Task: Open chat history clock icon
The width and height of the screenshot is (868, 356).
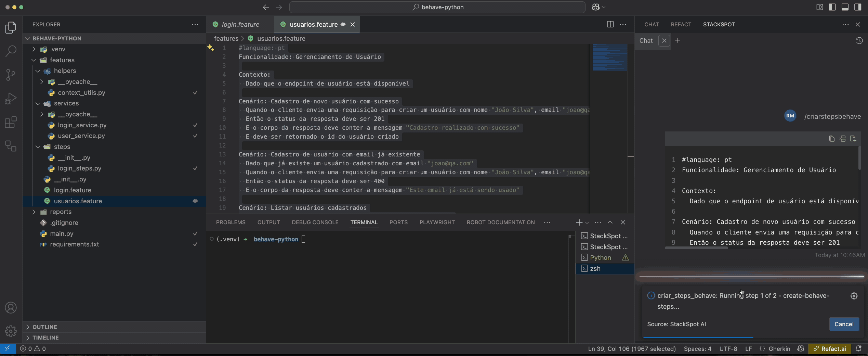Action: point(859,41)
